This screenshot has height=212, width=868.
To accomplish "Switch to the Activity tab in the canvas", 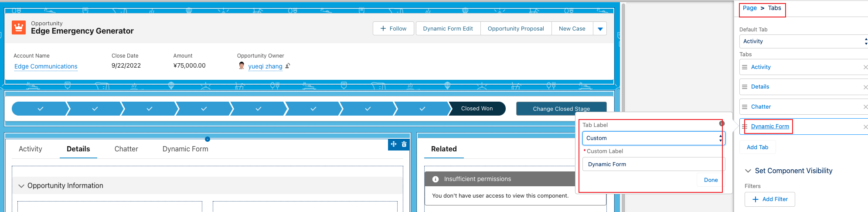I will (31, 149).
